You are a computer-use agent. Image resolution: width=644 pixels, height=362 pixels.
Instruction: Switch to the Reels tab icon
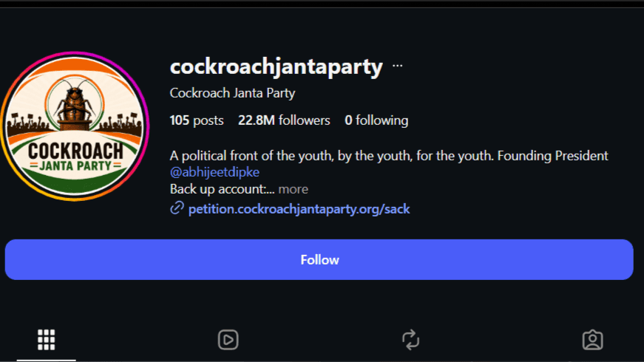tap(228, 340)
